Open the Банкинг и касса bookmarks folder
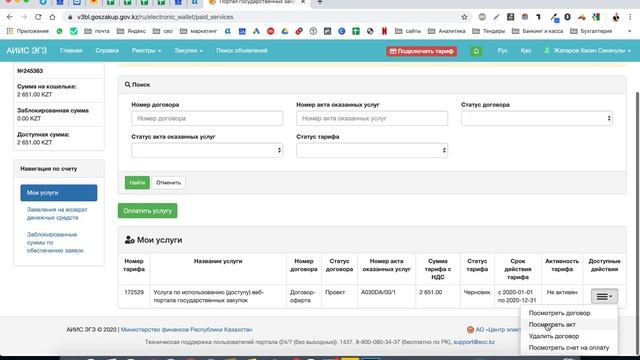Image resolution: width=640 pixels, height=360 pixels. pos(538,31)
